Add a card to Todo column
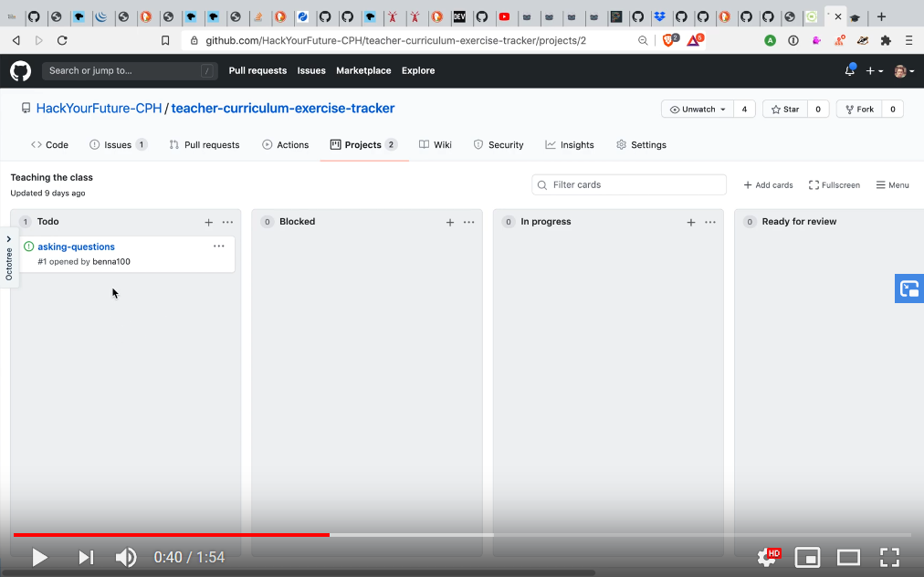 point(208,222)
